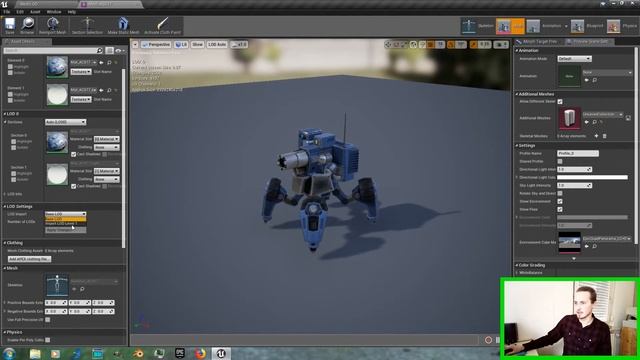
Task: Switch to Preview Scene Settings tab
Action: pos(590,42)
